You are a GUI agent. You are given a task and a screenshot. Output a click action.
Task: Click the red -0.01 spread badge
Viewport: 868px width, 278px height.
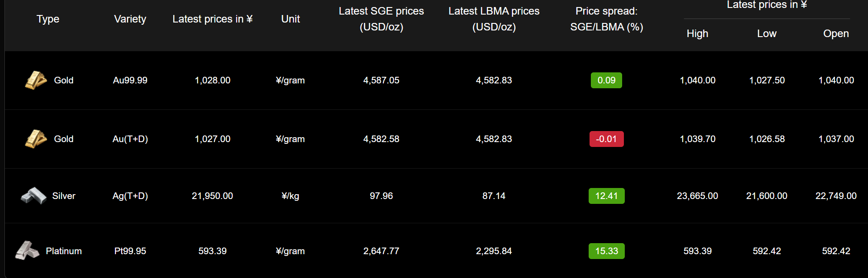click(x=606, y=139)
